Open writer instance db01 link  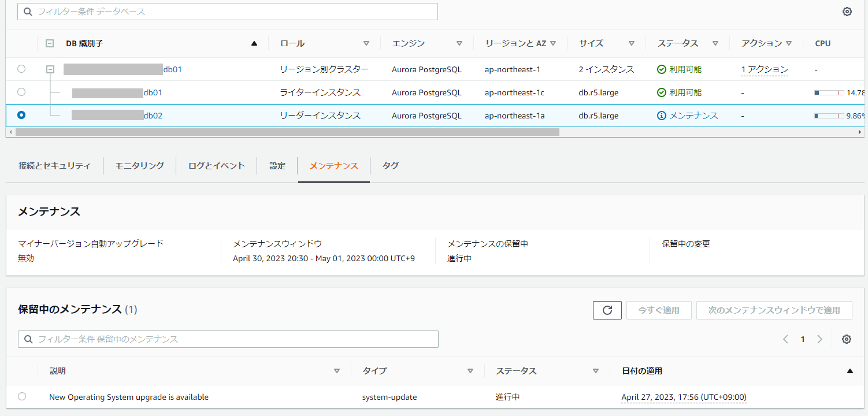[153, 92]
